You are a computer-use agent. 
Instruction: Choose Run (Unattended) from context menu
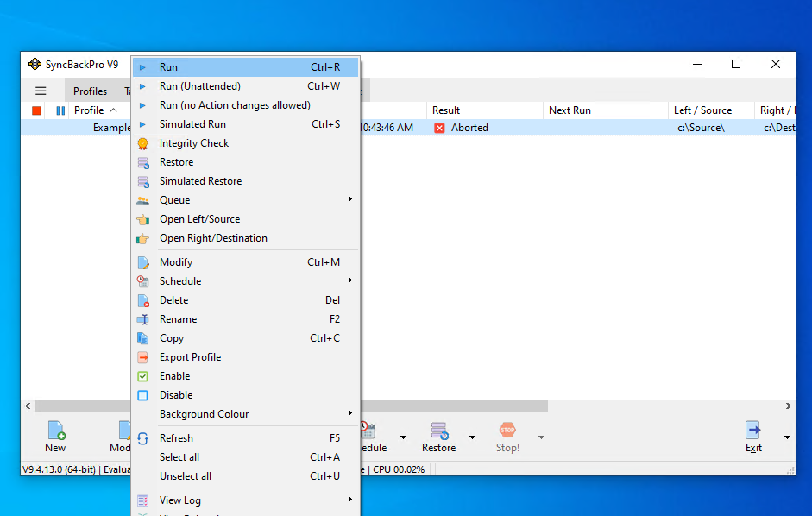pyautogui.click(x=245, y=86)
